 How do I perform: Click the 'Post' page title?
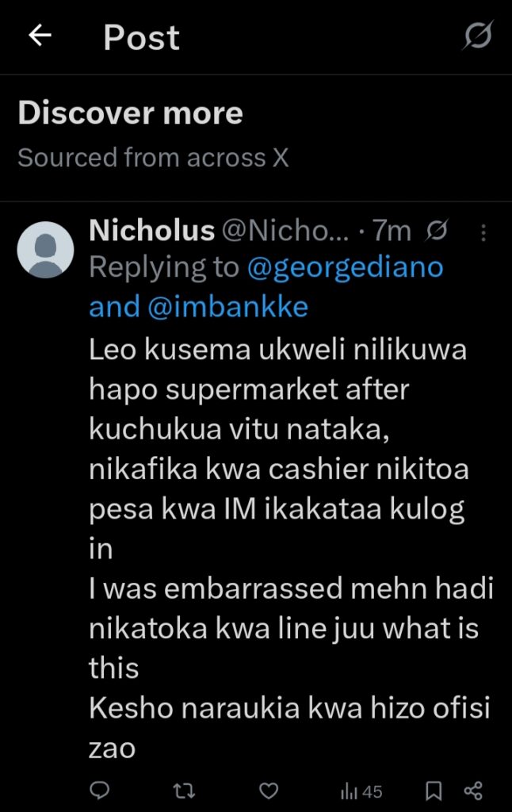141,37
